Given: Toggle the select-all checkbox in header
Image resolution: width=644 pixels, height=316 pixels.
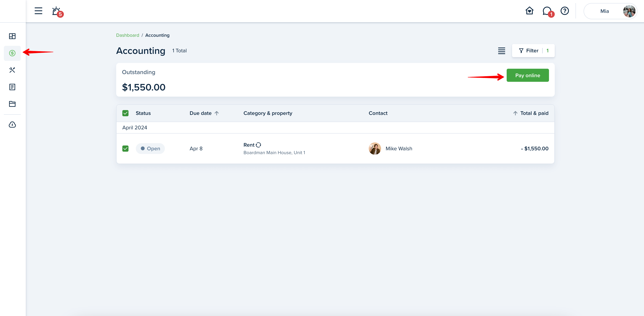Looking at the screenshot, I should tap(125, 113).
